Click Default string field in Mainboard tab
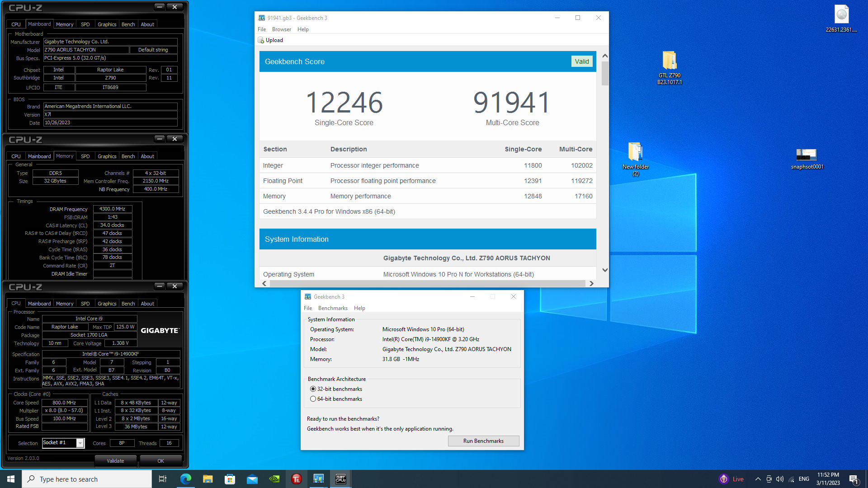 coord(153,50)
